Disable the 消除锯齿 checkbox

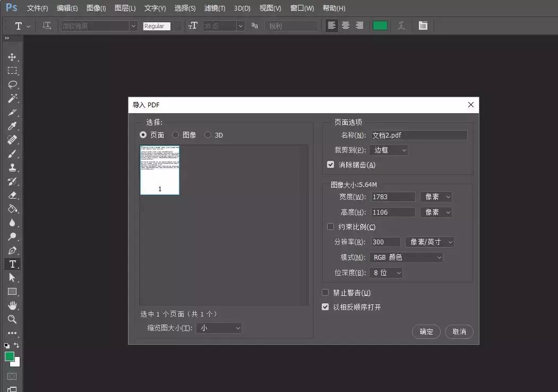(330, 164)
